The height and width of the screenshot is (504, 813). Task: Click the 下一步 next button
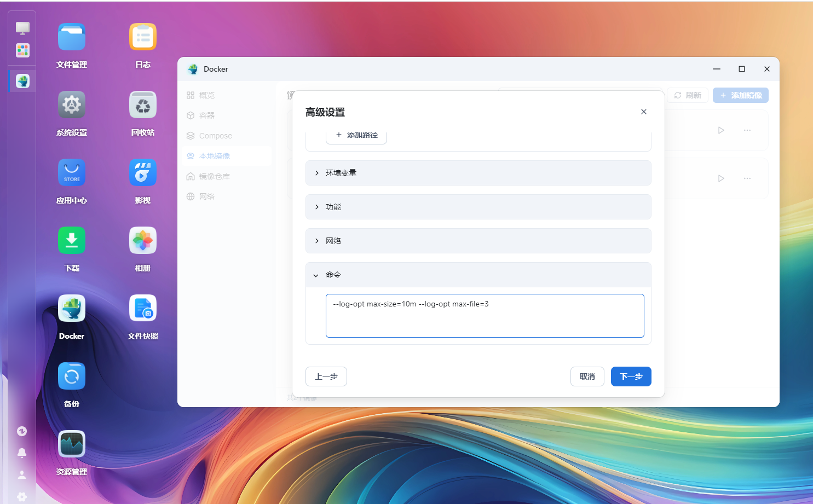pos(631,376)
